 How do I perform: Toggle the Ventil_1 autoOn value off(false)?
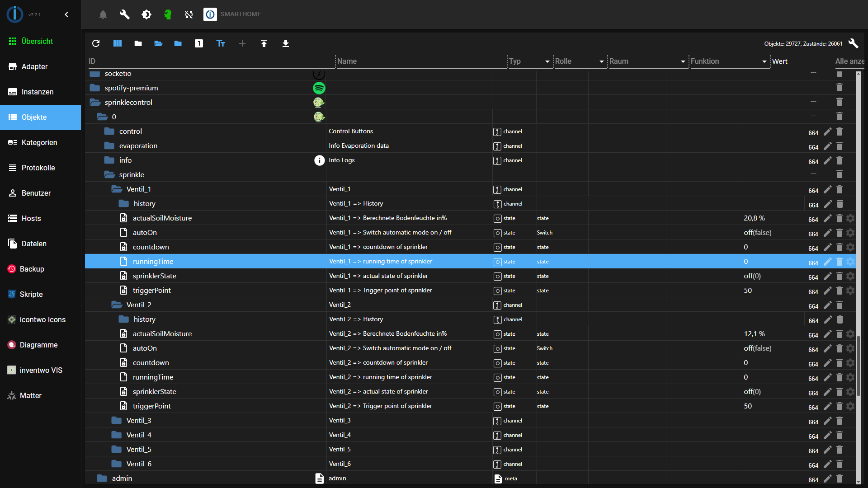758,233
